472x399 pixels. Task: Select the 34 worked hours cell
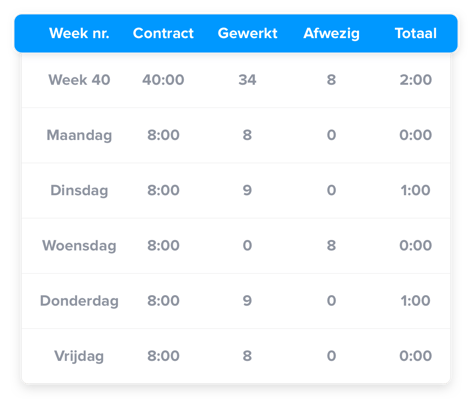tap(247, 80)
